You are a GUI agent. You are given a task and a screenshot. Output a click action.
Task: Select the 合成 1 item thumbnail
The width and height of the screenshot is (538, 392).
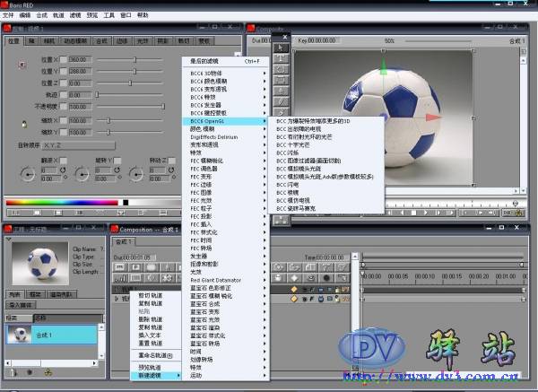pyautogui.click(x=19, y=335)
